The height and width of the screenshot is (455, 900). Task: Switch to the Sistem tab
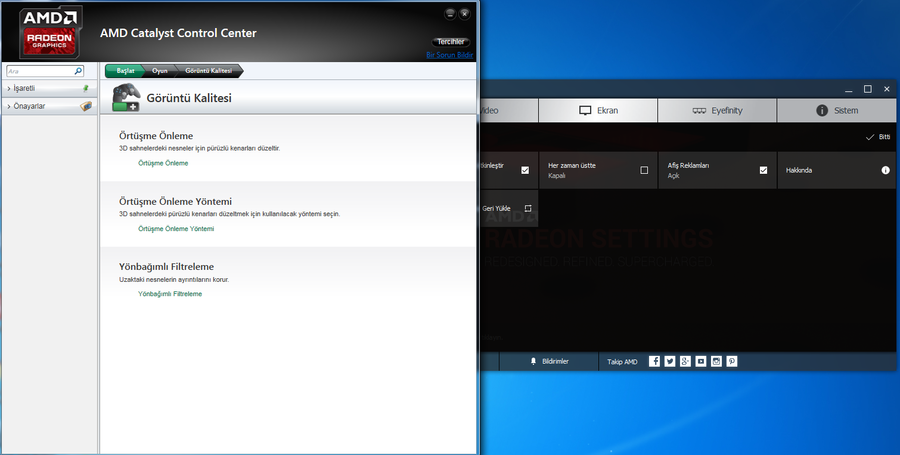(x=837, y=111)
